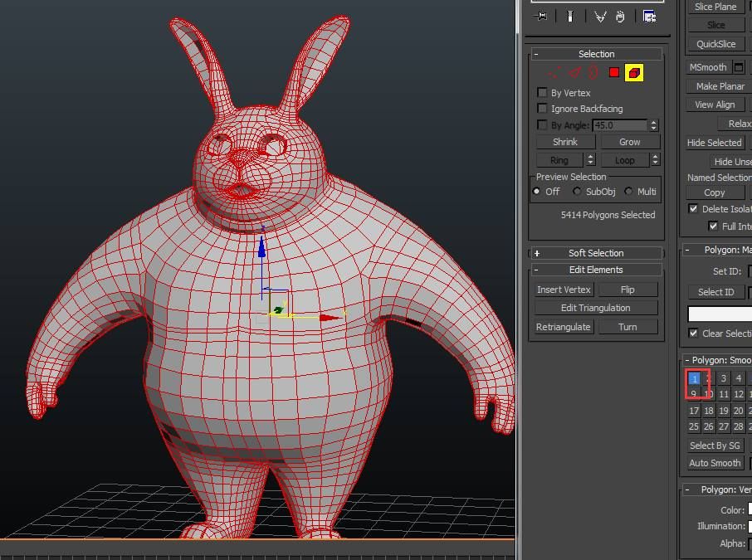Enable the By Vertex checkbox
The height and width of the screenshot is (560, 752).
(542, 93)
